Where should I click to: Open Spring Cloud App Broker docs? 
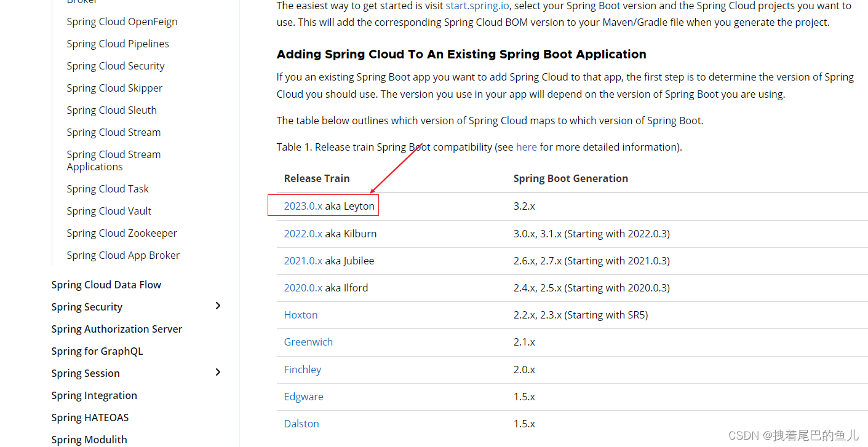tap(123, 255)
